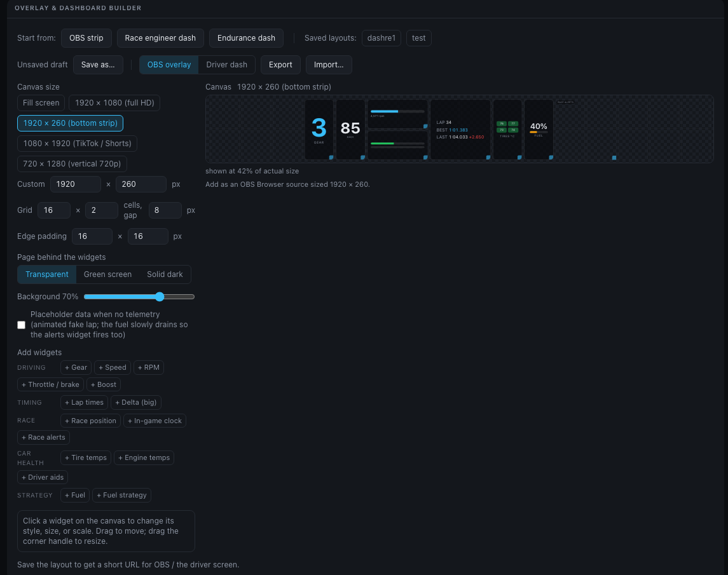Switch to Driver dash mode

coord(226,65)
